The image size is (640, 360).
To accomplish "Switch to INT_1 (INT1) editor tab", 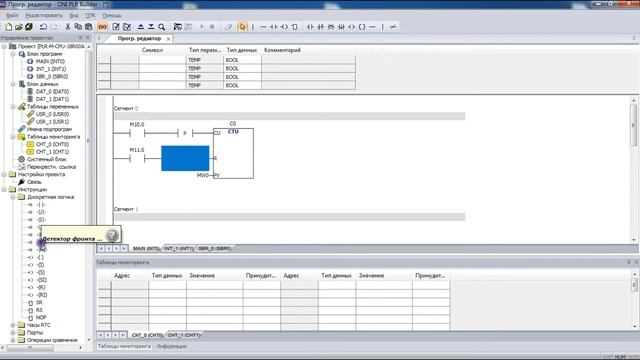I will tap(179, 248).
